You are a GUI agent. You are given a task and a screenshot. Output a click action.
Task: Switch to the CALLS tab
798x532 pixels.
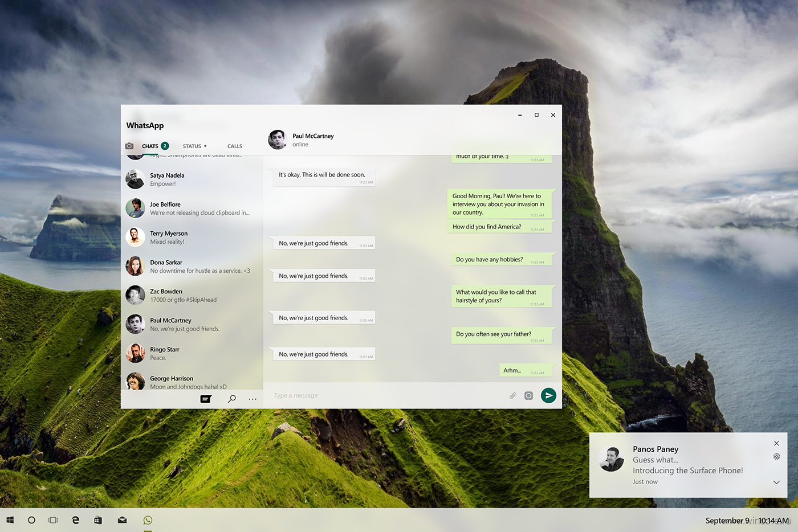pos(235,146)
